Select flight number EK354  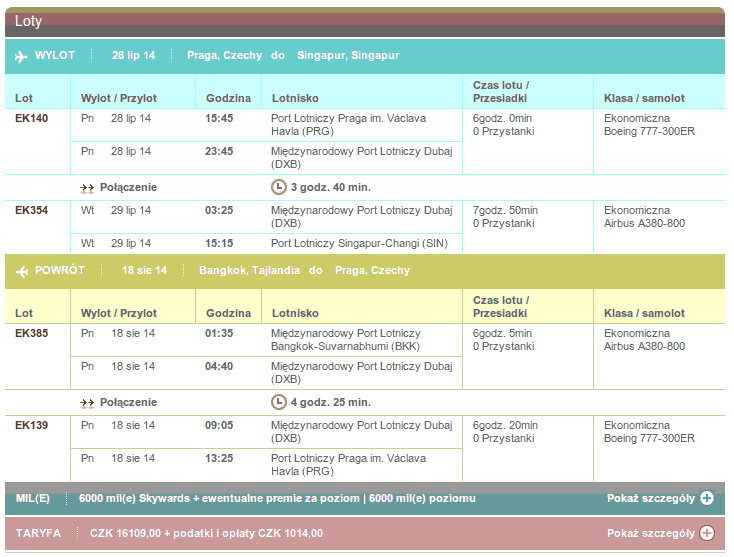pos(31,210)
